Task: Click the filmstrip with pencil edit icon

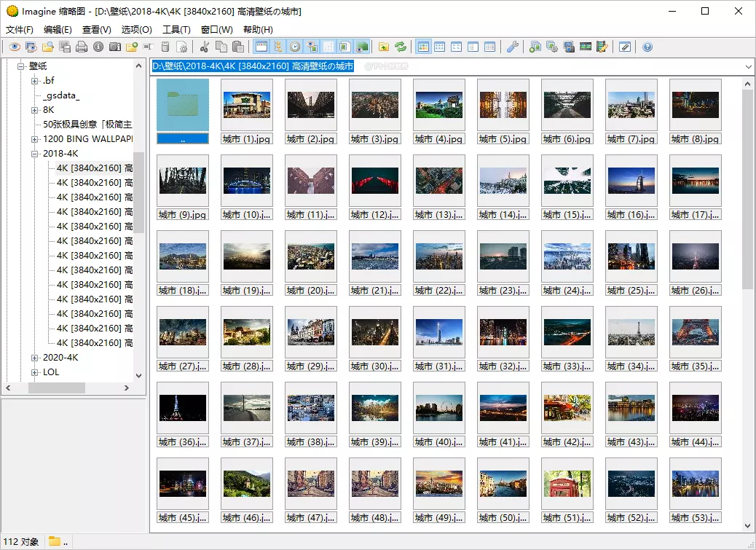Action: (x=602, y=47)
